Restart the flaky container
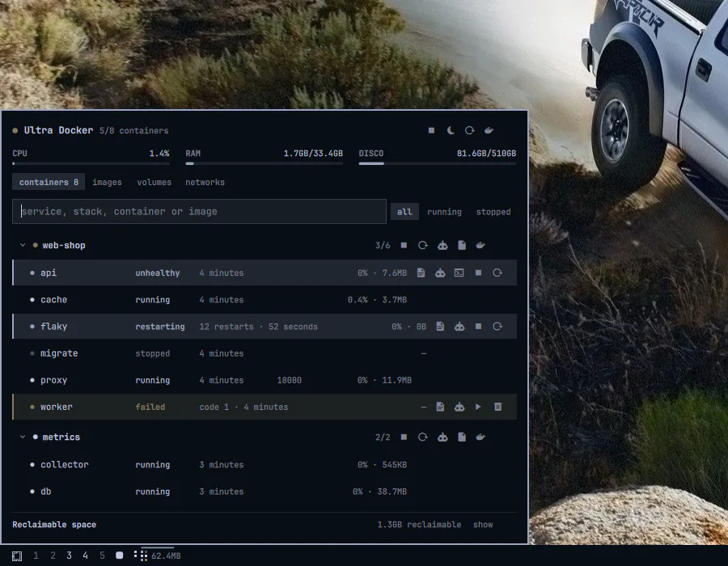 [x=497, y=327]
